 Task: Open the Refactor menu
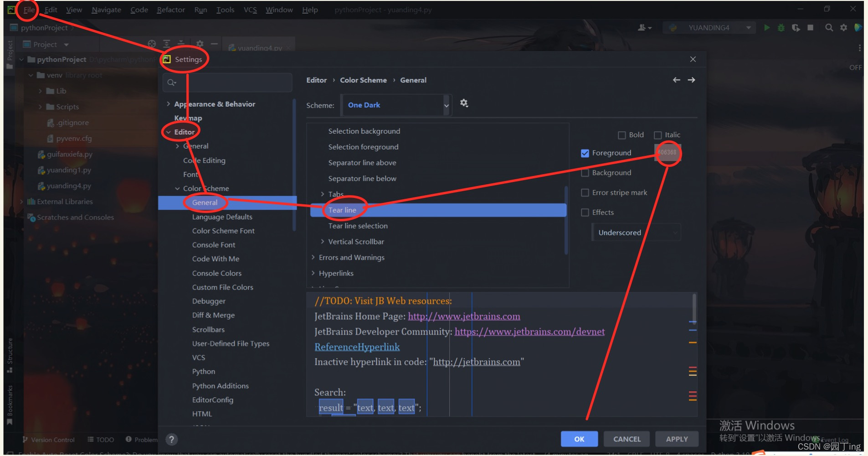[x=171, y=10]
